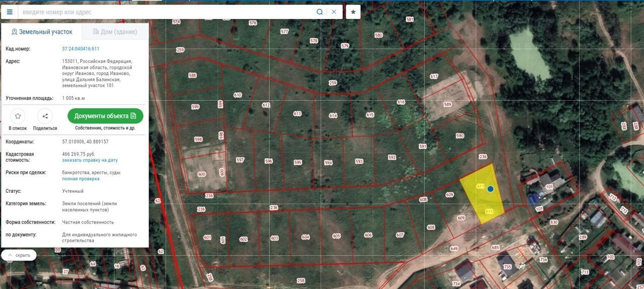The width and height of the screenshot is (644, 289).
Task: Select parcel 589 on the map
Action: coord(447,105)
